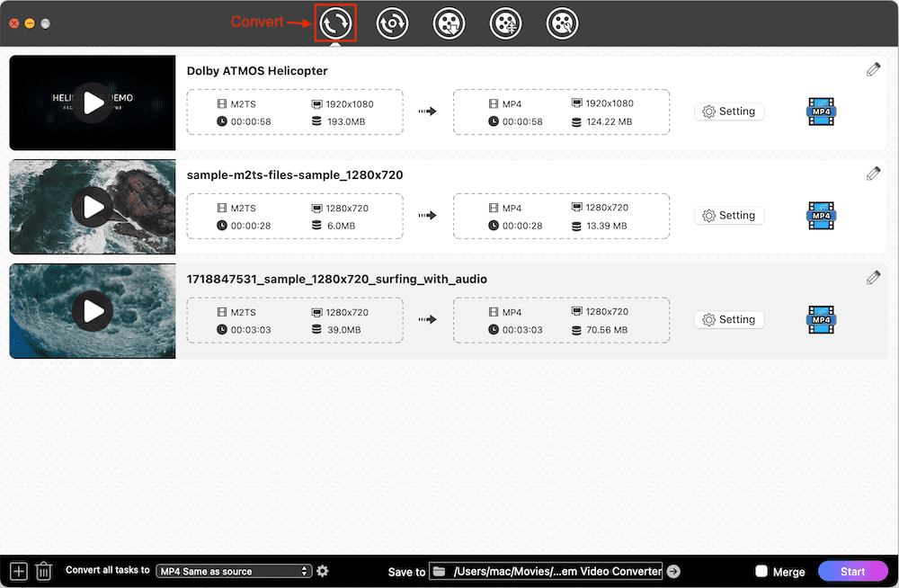Click pencil icon for surfing_with_audio video
Image resolution: width=899 pixels, height=588 pixels.
click(x=873, y=278)
